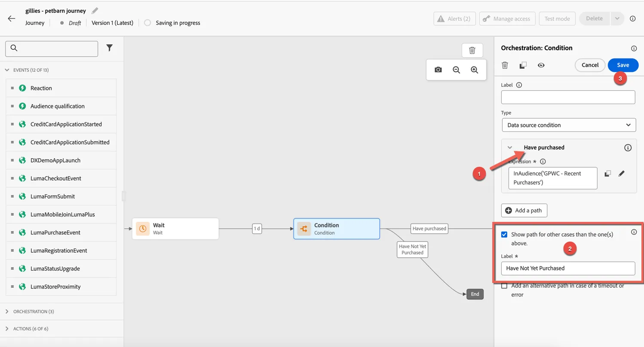Copy the Have purchased expression
The height and width of the screenshot is (347, 644).
607,174
